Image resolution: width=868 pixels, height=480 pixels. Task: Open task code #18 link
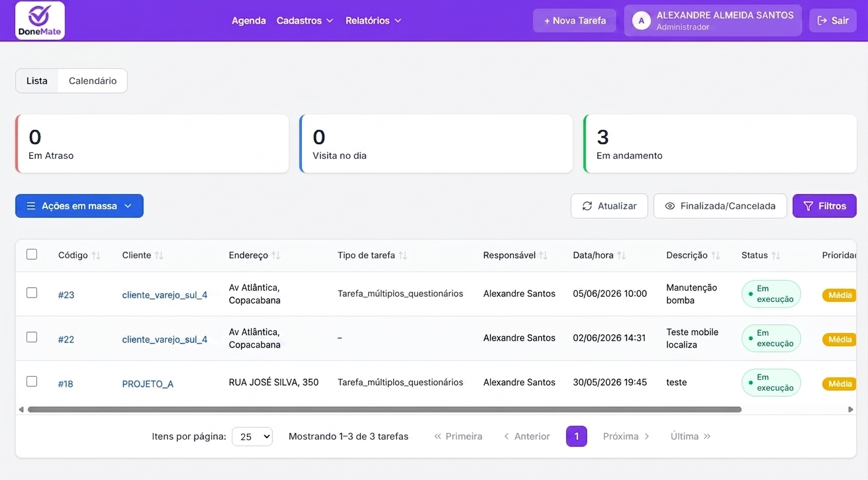[66, 384]
